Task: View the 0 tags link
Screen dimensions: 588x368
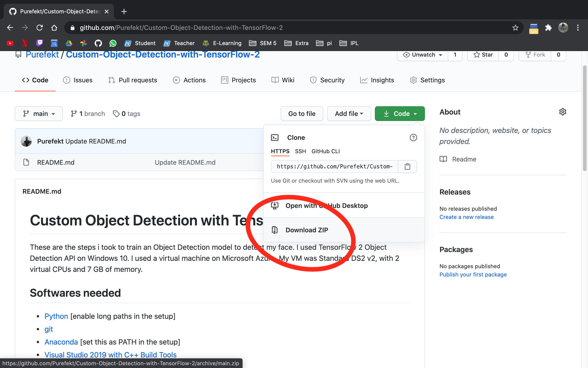Action: point(127,114)
